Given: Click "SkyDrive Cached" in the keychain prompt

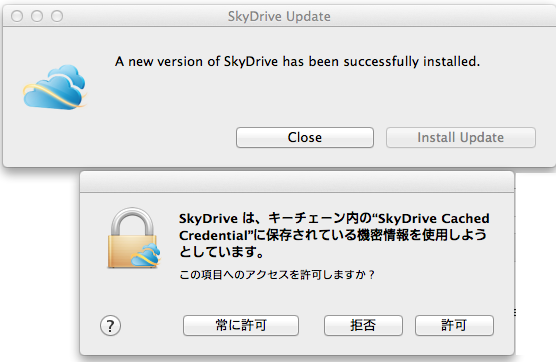Looking at the screenshot, I should (434, 218).
